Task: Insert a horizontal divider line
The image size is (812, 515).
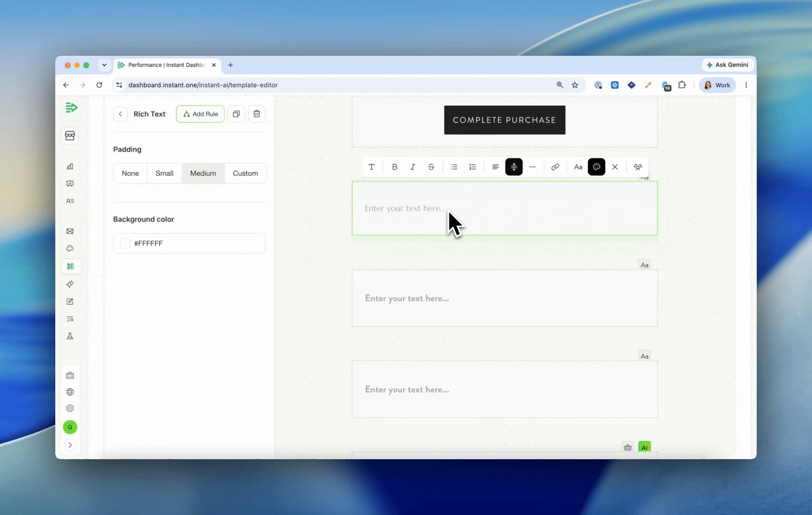Action: [532, 167]
